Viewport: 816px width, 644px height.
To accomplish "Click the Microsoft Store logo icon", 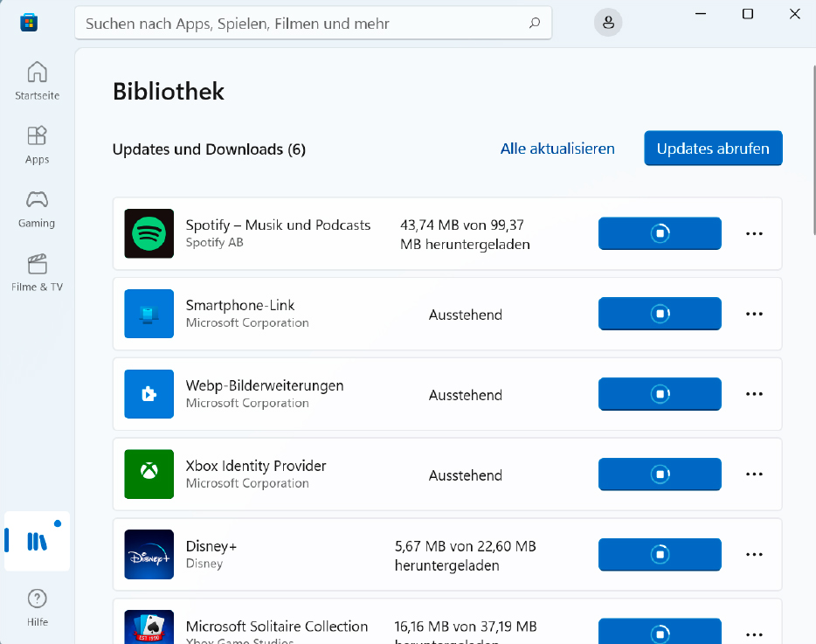I will click(29, 23).
